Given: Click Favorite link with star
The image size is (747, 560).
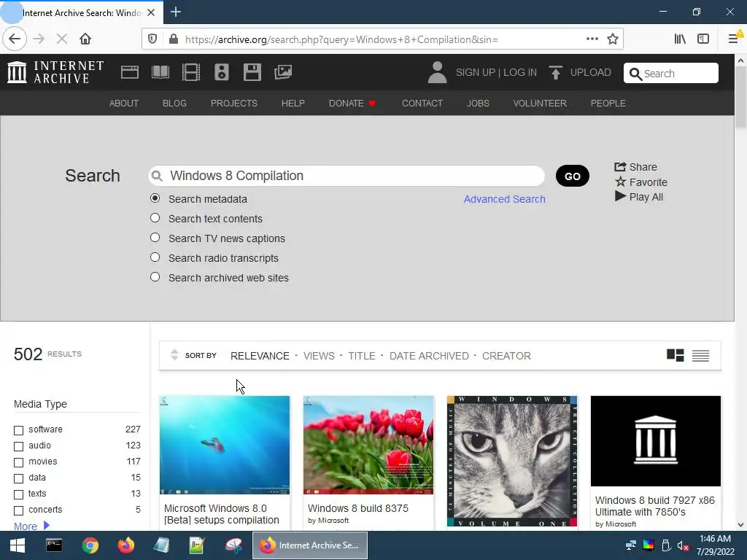Looking at the screenshot, I should click(641, 182).
